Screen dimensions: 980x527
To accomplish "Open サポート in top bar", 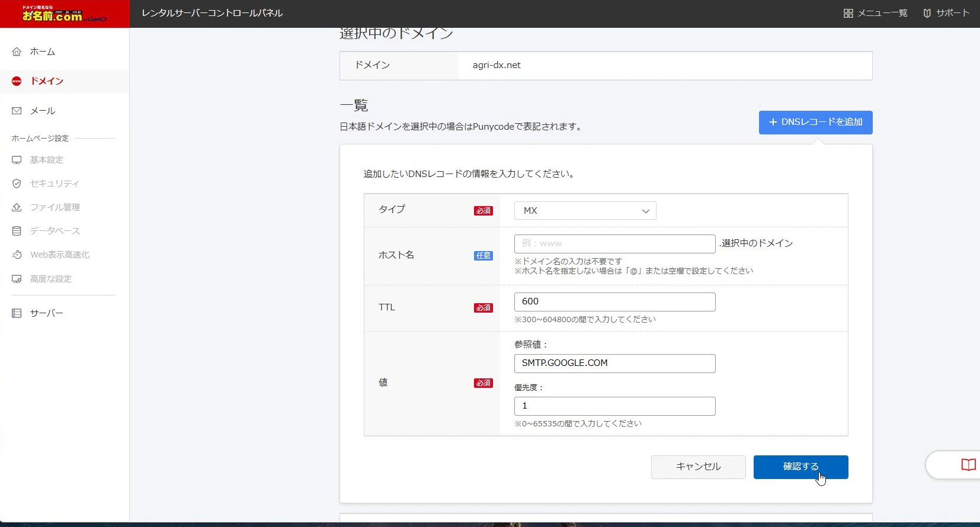I will coord(946,13).
